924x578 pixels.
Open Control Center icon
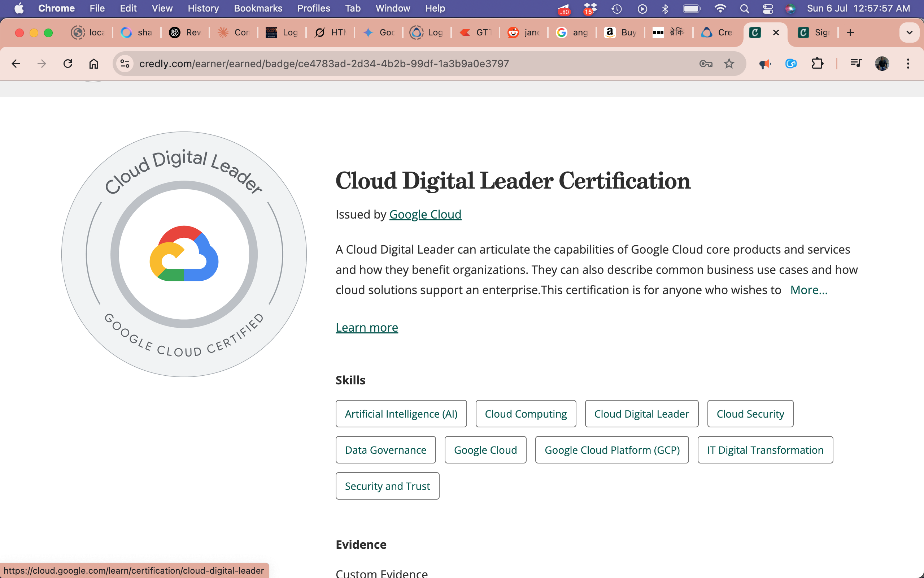point(768,8)
